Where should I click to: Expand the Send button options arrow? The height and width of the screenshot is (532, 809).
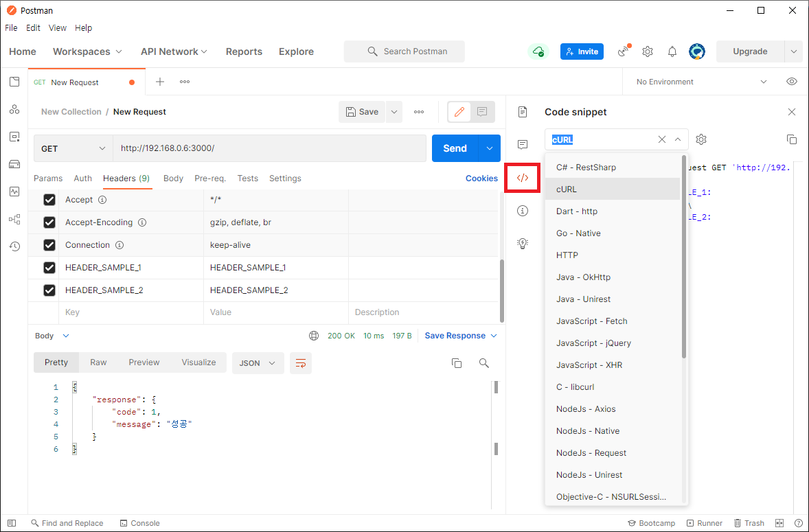point(490,148)
